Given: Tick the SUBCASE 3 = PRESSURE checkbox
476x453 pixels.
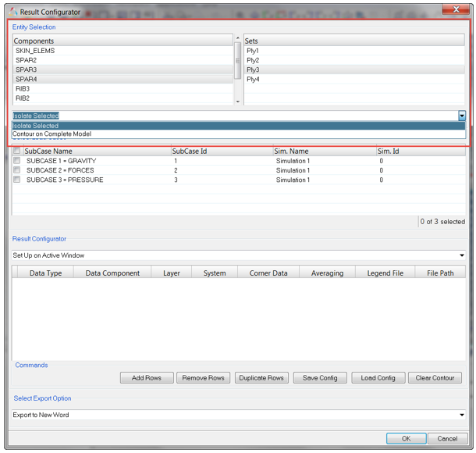Looking at the screenshot, I should [17, 180].
